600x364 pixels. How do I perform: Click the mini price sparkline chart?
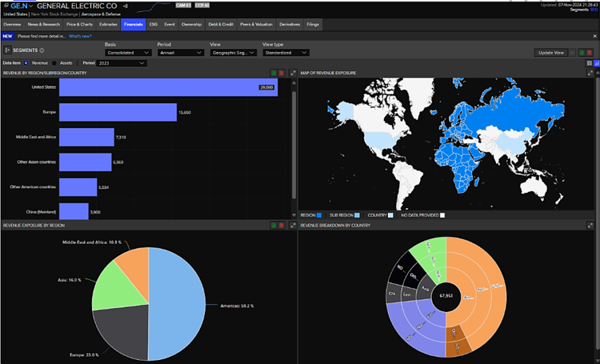coord(153,7)
